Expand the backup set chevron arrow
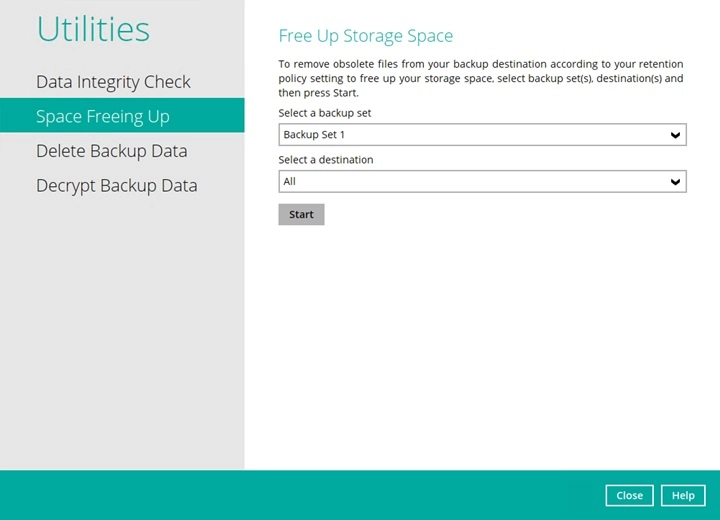720x520 pixels. click(x=675, y=135)
